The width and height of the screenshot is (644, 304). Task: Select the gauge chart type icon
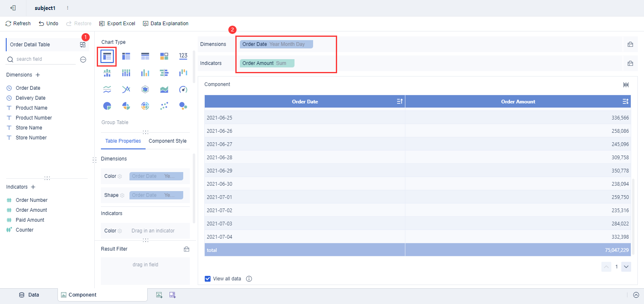tap(183, 89)
